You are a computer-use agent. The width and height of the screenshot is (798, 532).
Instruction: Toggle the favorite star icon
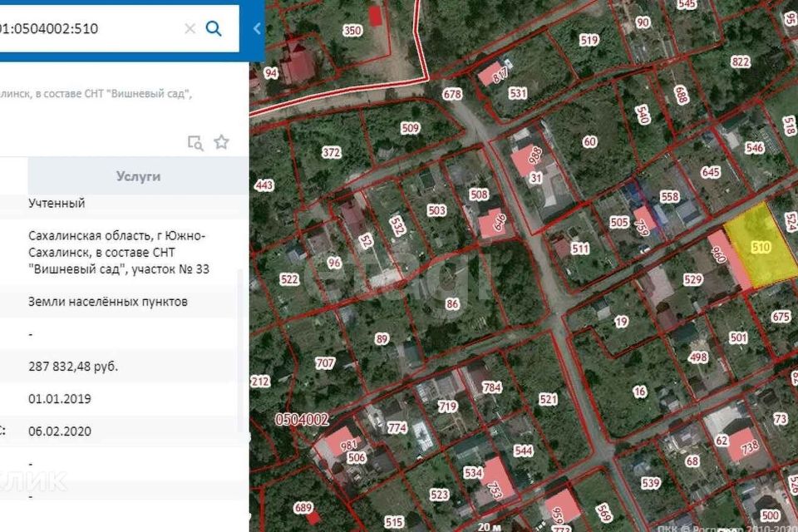point(221,142)
